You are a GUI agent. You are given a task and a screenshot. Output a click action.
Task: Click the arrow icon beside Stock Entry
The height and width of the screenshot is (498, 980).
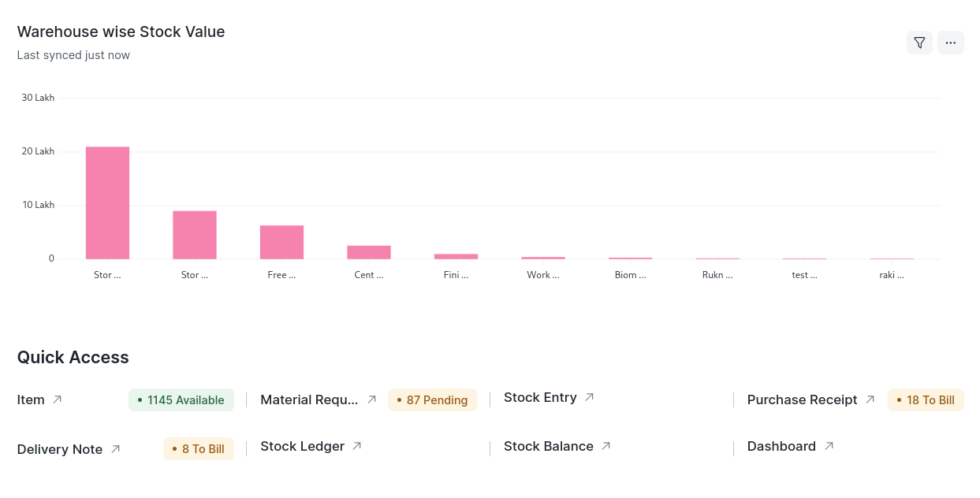click(x=589, y=397)
